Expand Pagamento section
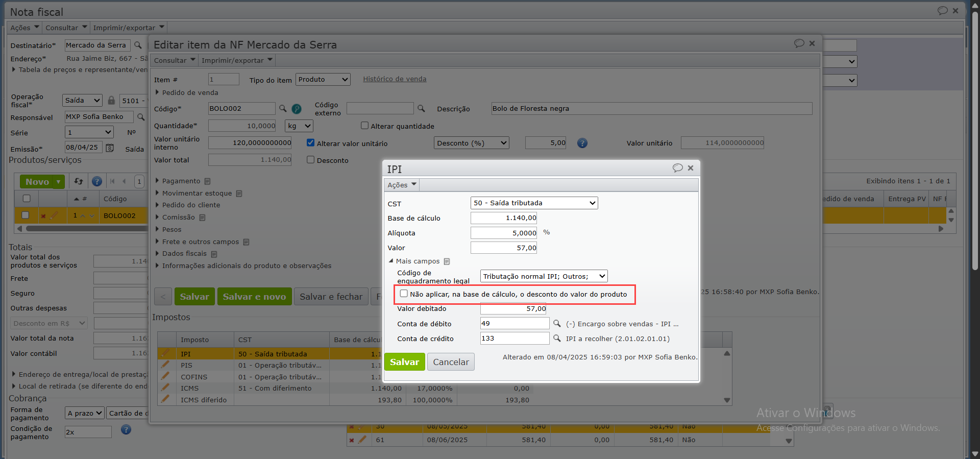 [x=157, y=181]
